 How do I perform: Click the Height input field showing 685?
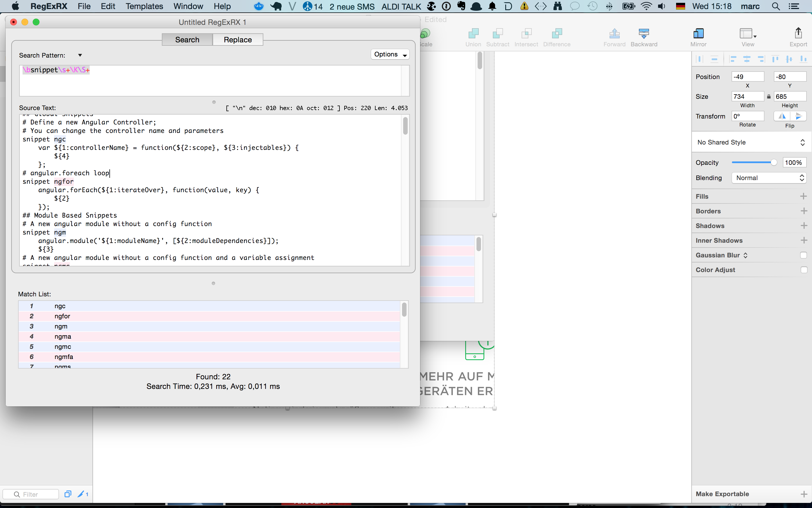(x=790, y=97)
